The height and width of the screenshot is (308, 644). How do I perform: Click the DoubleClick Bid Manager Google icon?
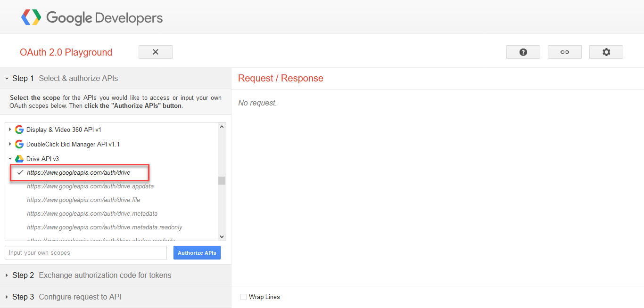(x=19, y=144)
